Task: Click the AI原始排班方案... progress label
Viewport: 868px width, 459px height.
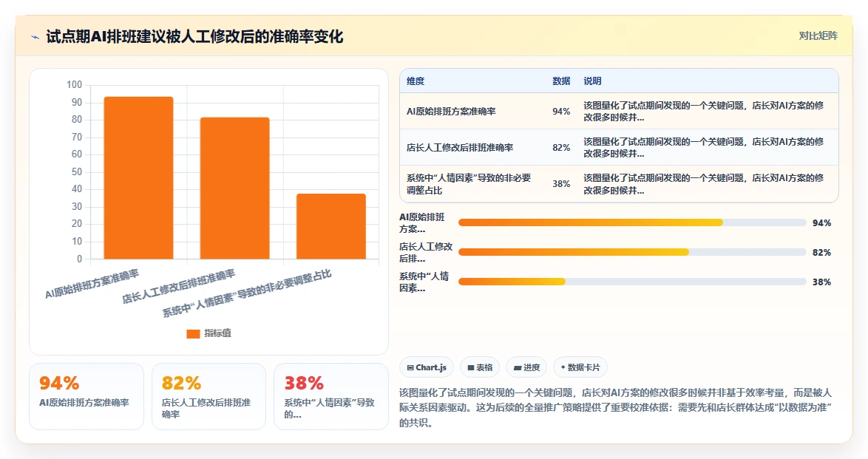Action: (x=422, y=222)
